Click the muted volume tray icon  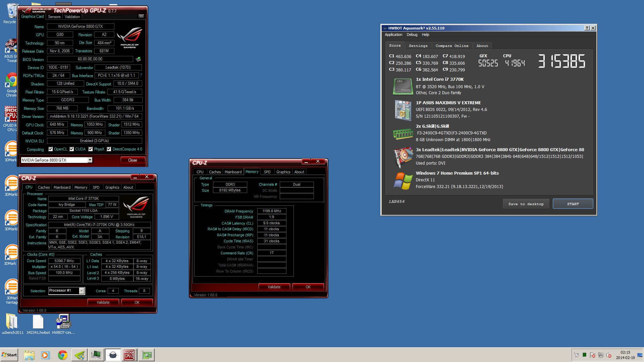click(x=609, y=355)
